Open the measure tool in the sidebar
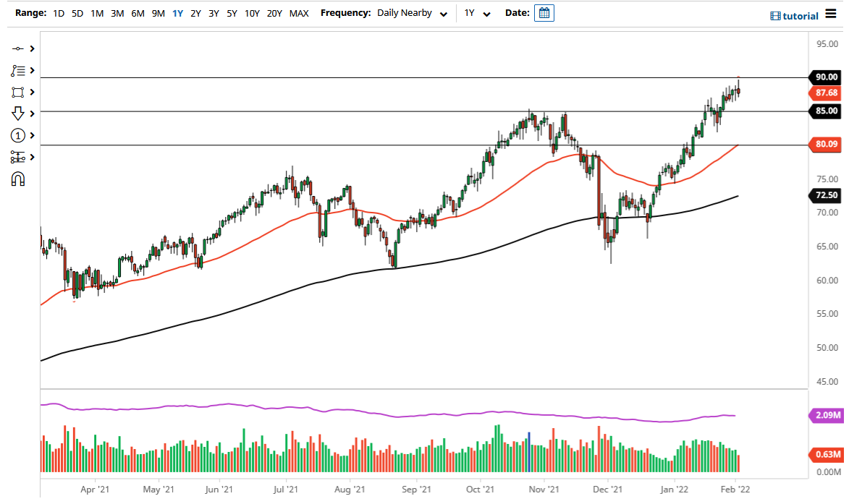This screenshot has height=504, width=849. click(x=20, y=157)
